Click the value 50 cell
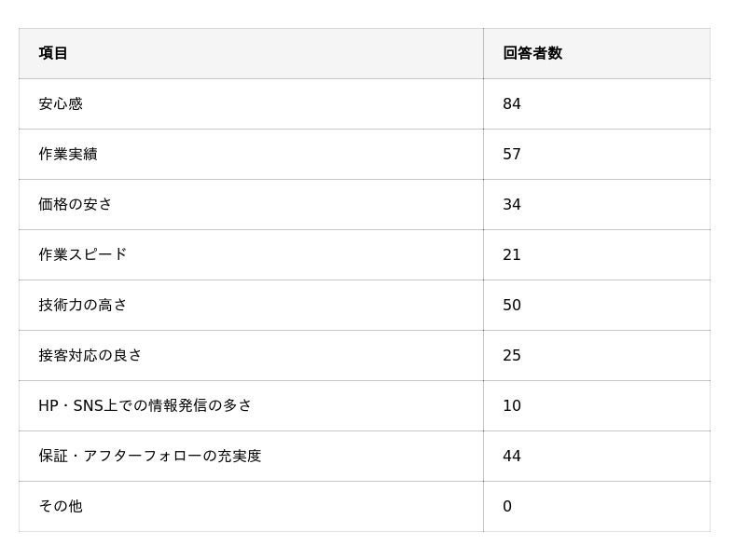 pos(512,305)
